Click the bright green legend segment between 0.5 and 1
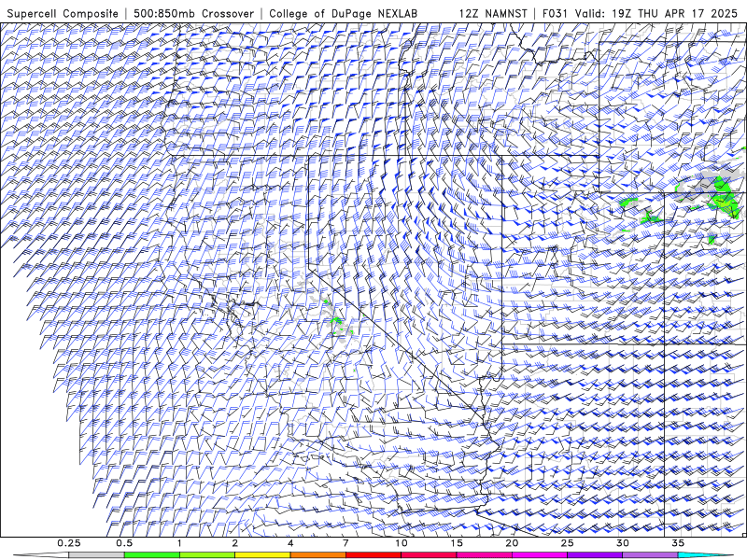Image resolution: width=747 pixels, height=560 pixels. [x=152, y=555]
